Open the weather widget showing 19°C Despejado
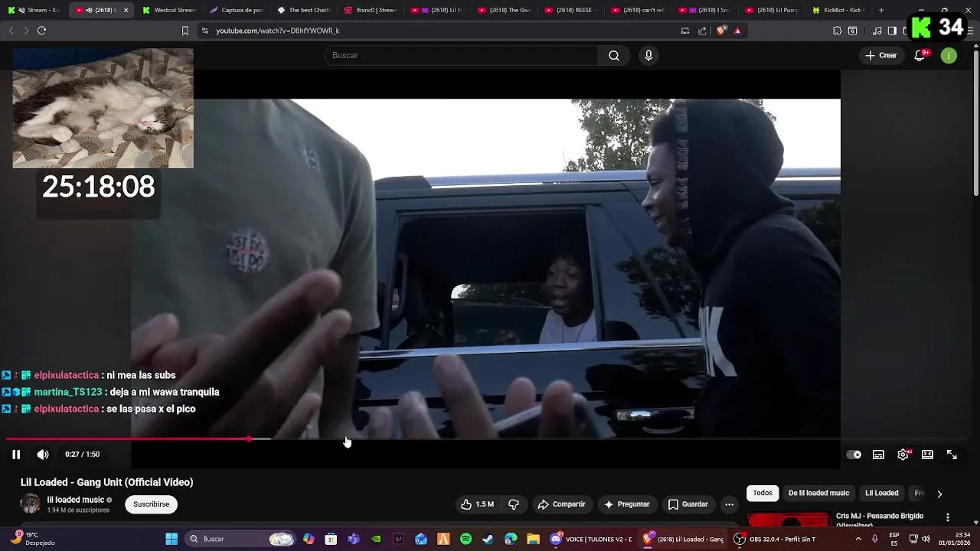 point(32,539)
